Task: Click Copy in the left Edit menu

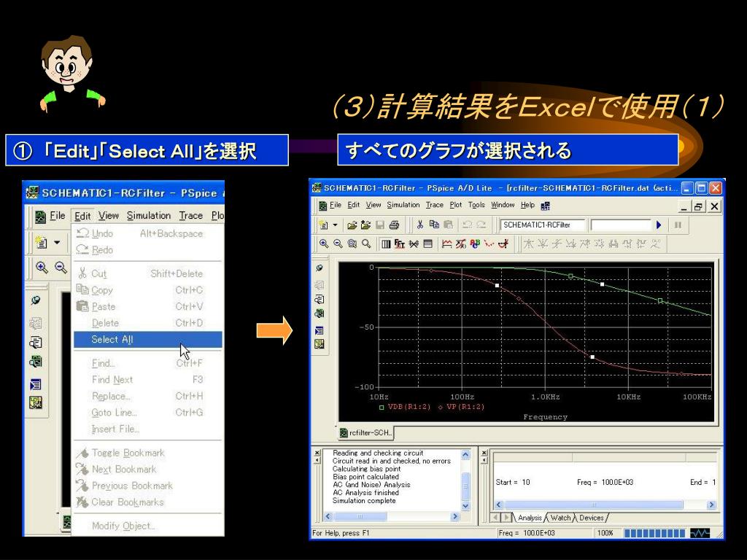Action: click(147, 290)
